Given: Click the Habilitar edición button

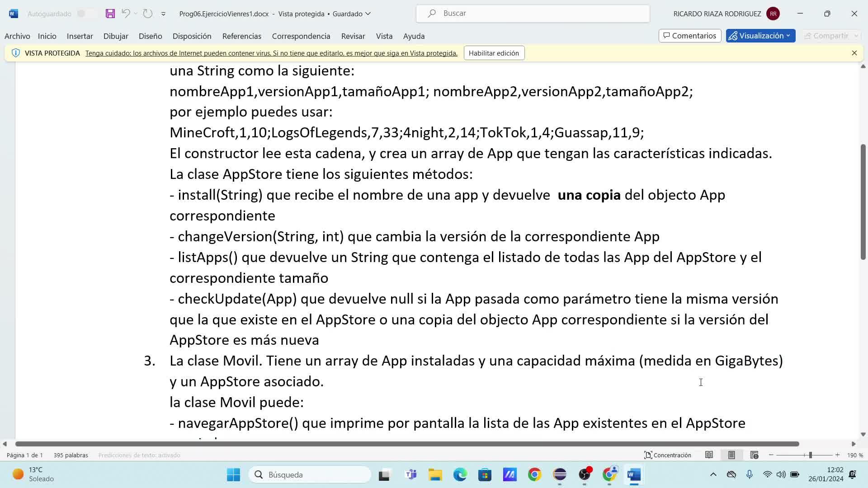Looking at the screenshot, I should point(494,53).
